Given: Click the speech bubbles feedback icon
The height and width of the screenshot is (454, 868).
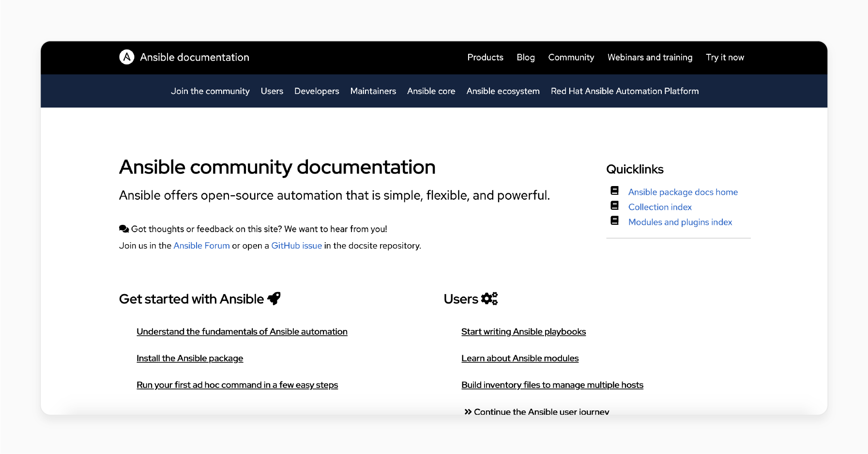Looking at the screenshot, I should pos(124,229).
